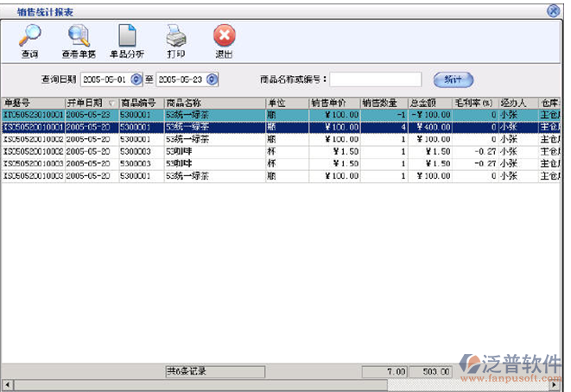The width and height of the screenshot is (571, 392).
Task: Click the 销售单价 column header
Action: [333, 102]
